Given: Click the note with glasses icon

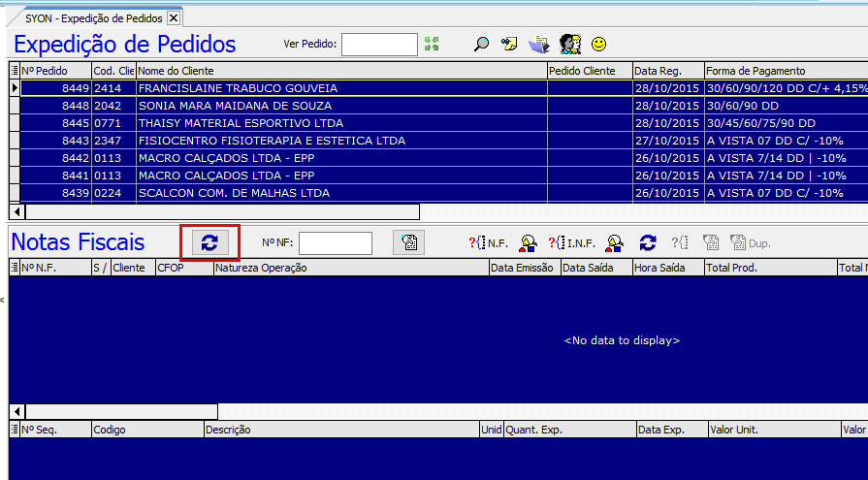Looking at the screenshot, I should tap(509, 44).
